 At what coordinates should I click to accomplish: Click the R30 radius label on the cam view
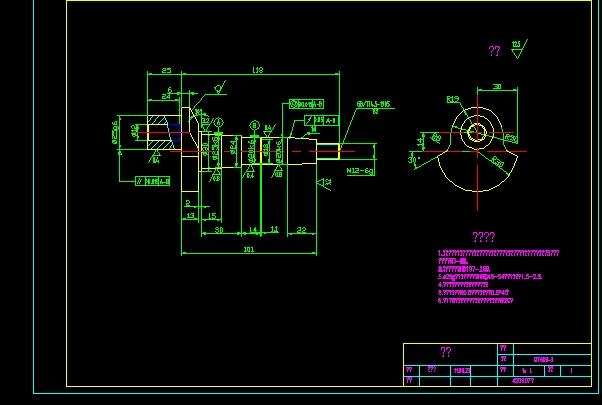pos(498,162)
